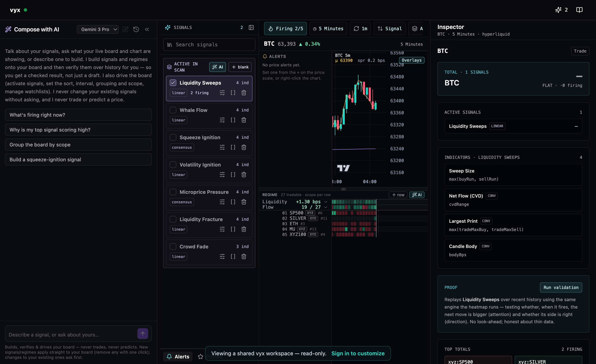596x364 pixels.
Task: Collapse the Compose with AI panel
Action: 147,29
